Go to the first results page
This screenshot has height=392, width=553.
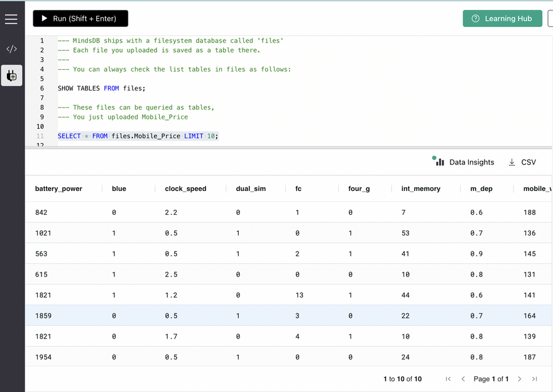pos(448,379)
